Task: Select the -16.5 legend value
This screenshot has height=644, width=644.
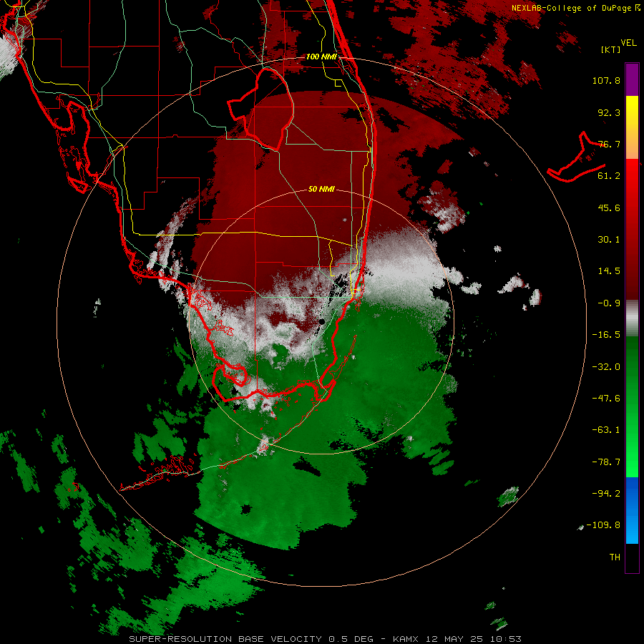Action: [x=606, y=335]
